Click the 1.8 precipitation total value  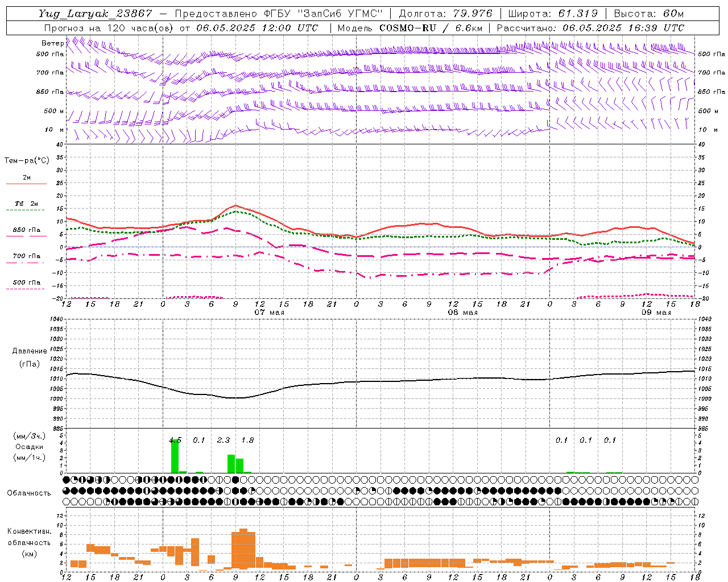pos(247,440)
